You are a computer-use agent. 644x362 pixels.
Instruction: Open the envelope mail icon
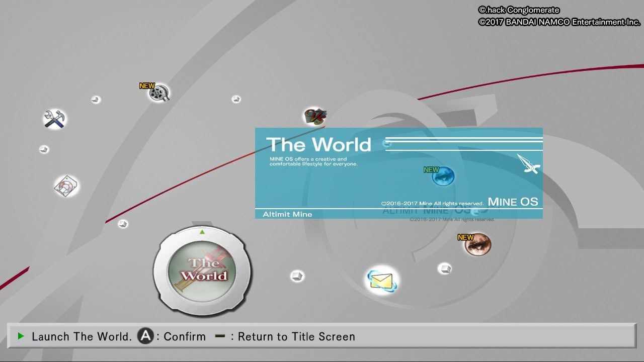pyautogui.click(x=381, y=280)
